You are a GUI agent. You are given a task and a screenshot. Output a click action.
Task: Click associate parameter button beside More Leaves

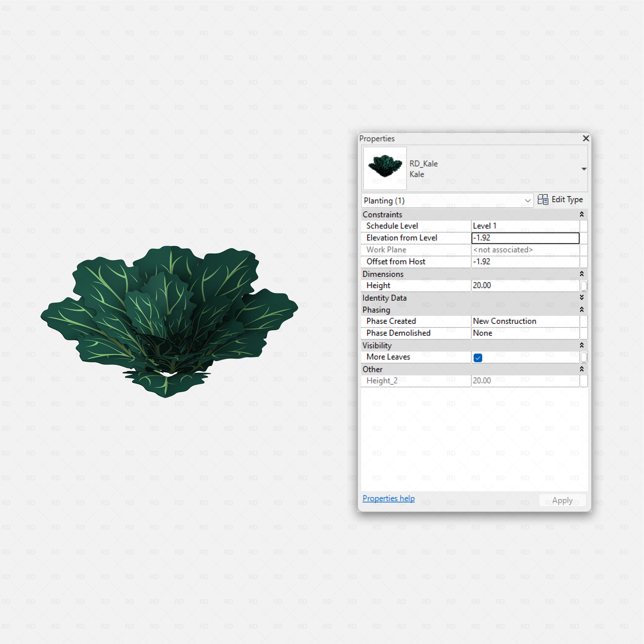click(584, 357)
